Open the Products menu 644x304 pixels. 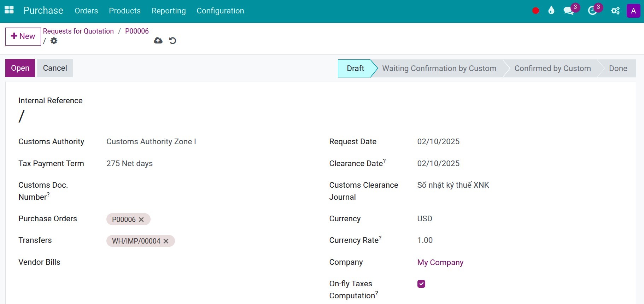click(125, 11)
